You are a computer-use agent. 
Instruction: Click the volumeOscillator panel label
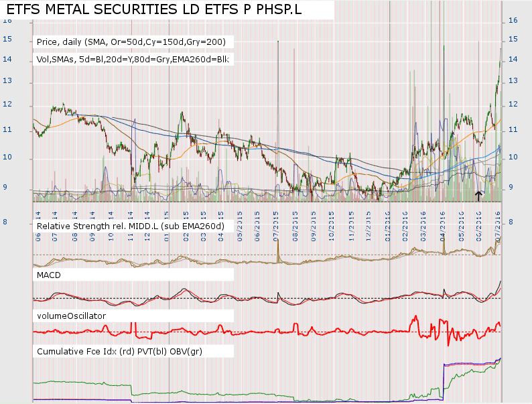(x=71, y=316)
